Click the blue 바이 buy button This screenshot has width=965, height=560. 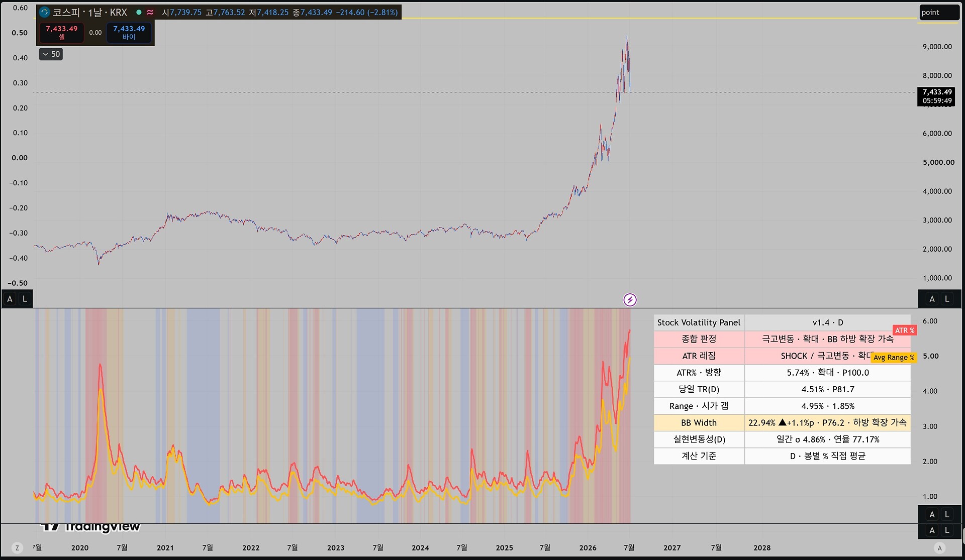tap(129, 33)
